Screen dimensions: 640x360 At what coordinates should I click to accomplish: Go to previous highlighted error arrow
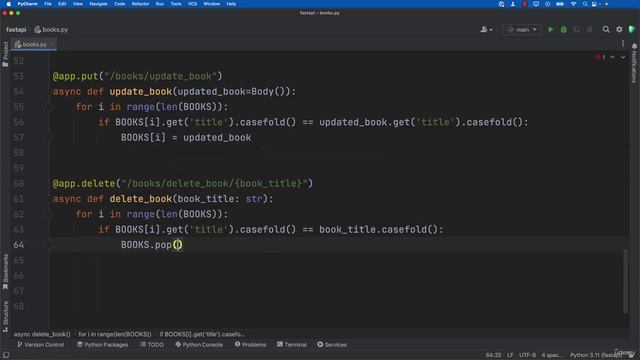point(612,57)
